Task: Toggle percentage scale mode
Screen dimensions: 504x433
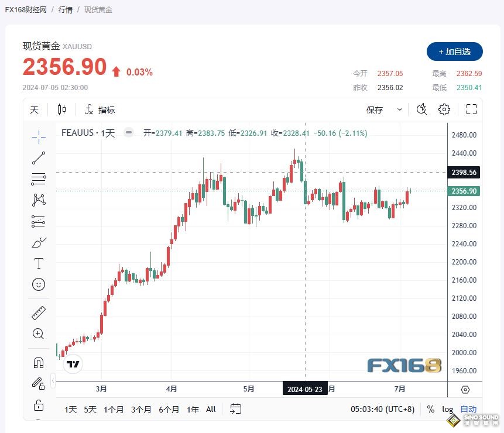Action: [431, 409]
